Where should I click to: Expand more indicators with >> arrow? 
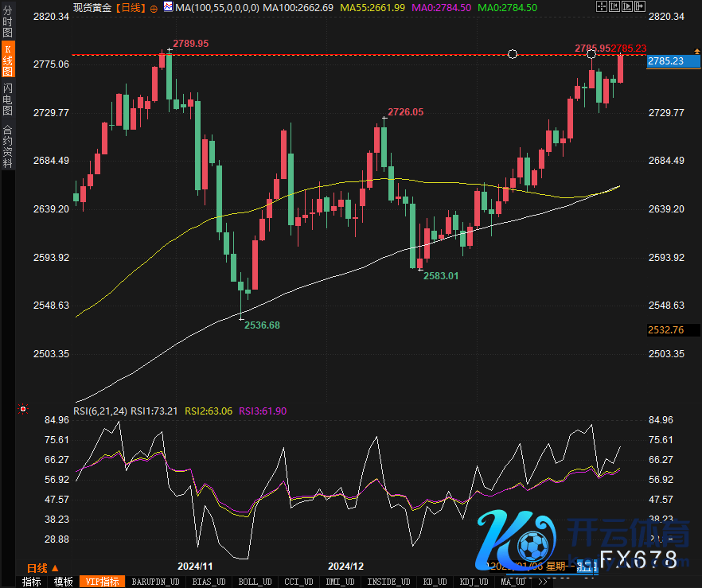click(x=543, y=582)
